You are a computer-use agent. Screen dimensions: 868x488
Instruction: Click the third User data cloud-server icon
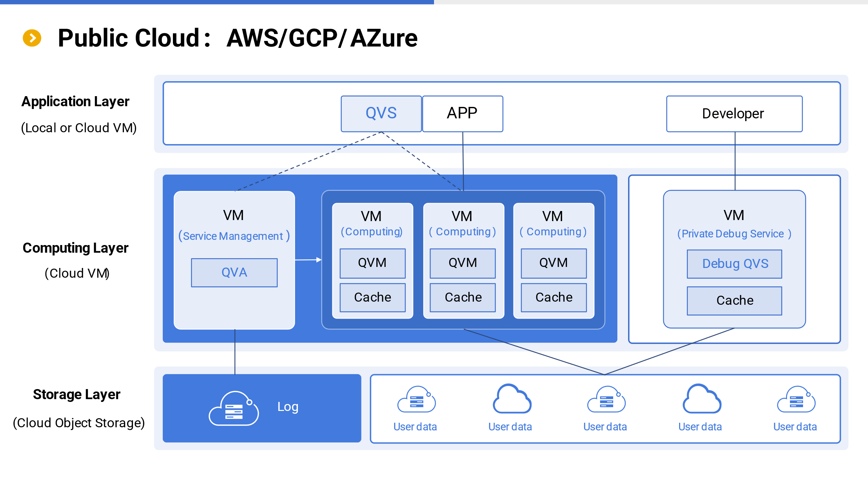[x=606, y=399]
